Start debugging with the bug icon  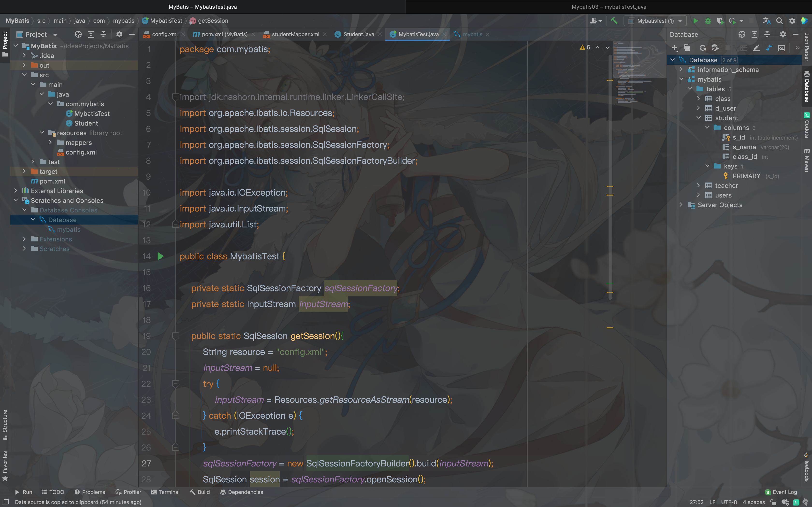point(708,21)
